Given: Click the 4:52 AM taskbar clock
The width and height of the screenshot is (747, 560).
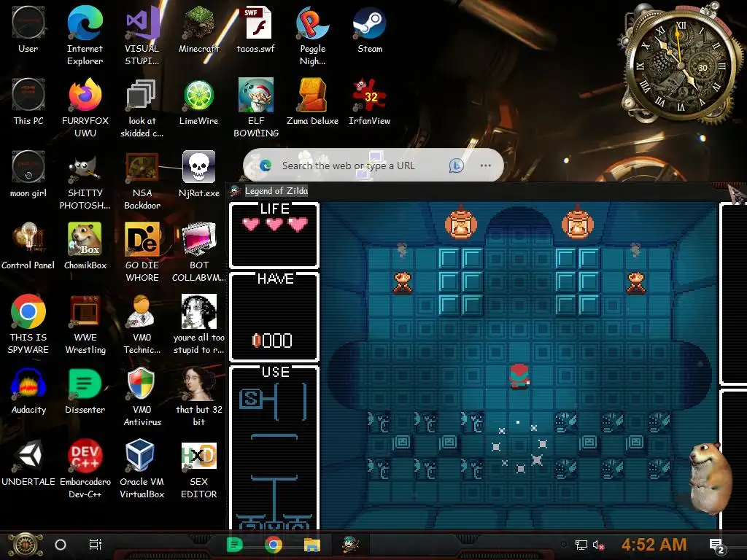Looking at the screenshot, I should click(654, 544).
